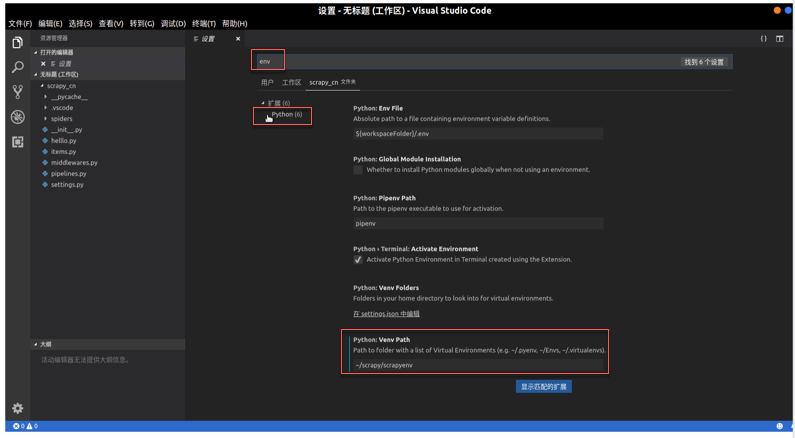Split the editor with split icon

[x=779, y=39]
